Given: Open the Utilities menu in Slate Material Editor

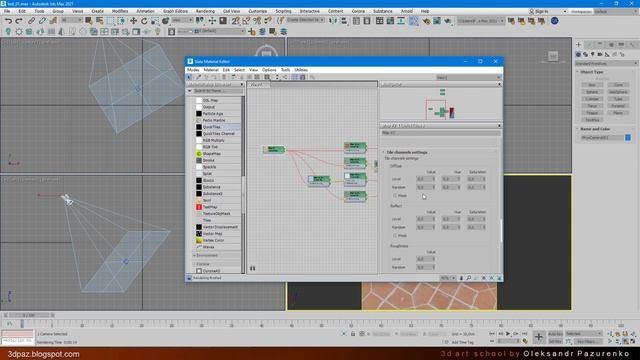Looking at the screenshot, I should pos(301,70).
